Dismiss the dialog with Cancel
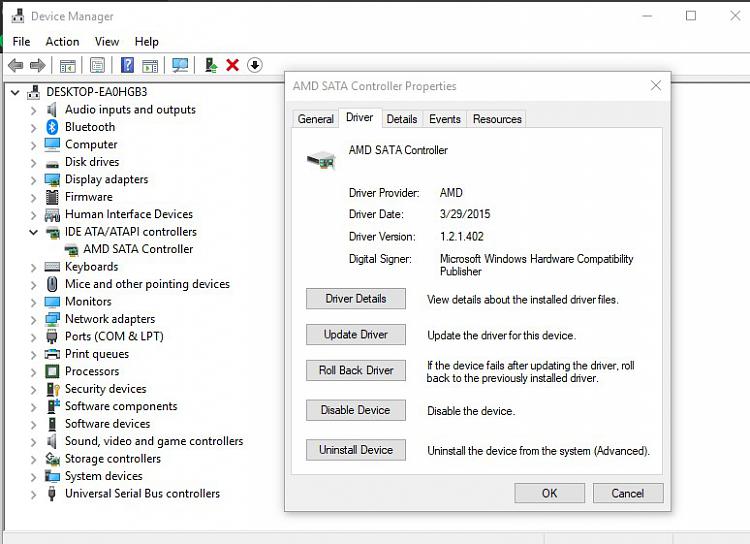 pos(628,493)
